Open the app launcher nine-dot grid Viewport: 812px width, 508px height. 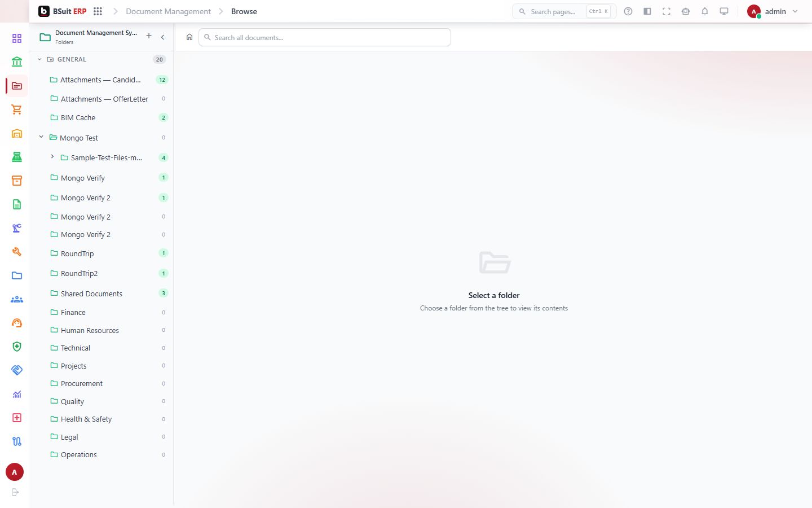(x=98, y=11)
